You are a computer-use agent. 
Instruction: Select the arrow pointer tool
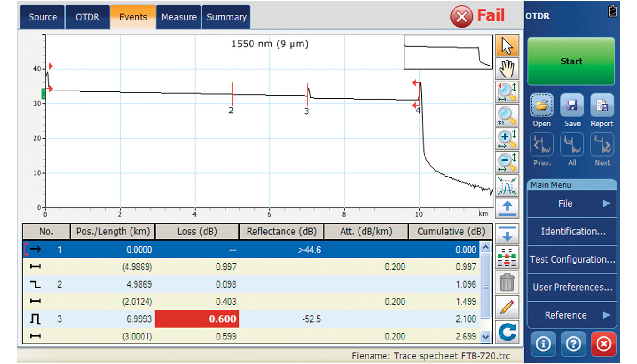(507, 45)
